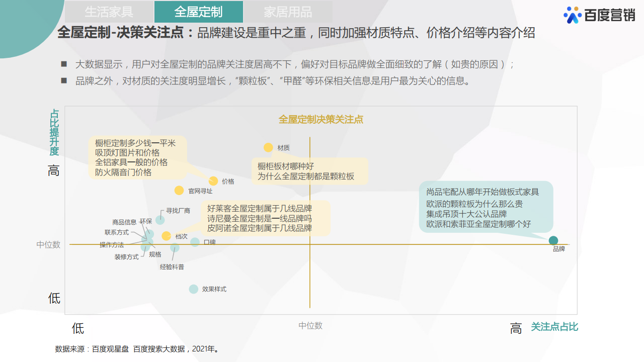Select the 经验科普 chart label
Viewport: 644px width, 362px height.
(172, 267)
